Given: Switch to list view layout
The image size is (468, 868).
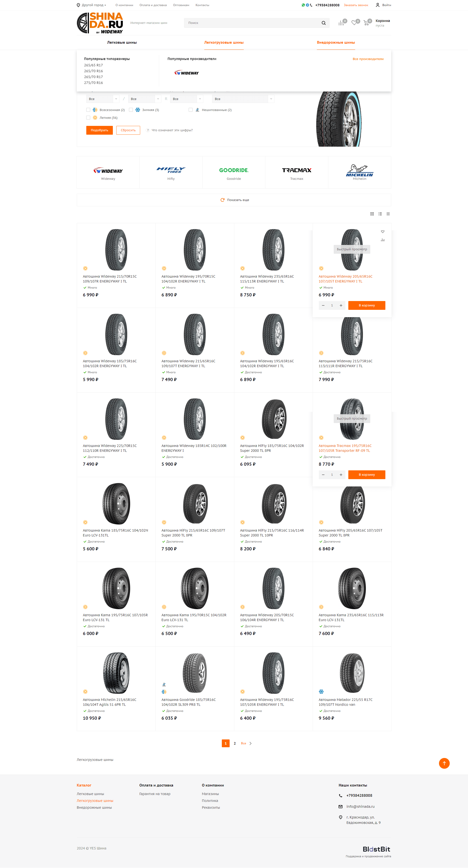Looking at the screenshot, I should [x=380, y=214].
